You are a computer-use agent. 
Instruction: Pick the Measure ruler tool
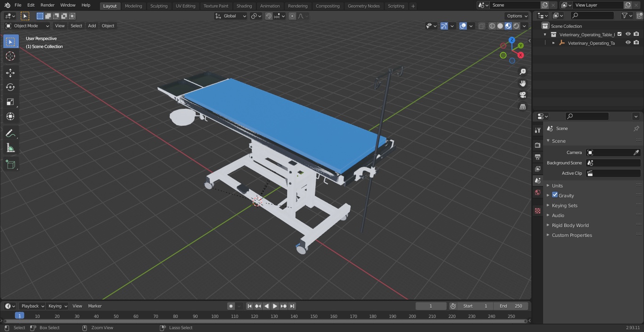click(x=10, y=148)
